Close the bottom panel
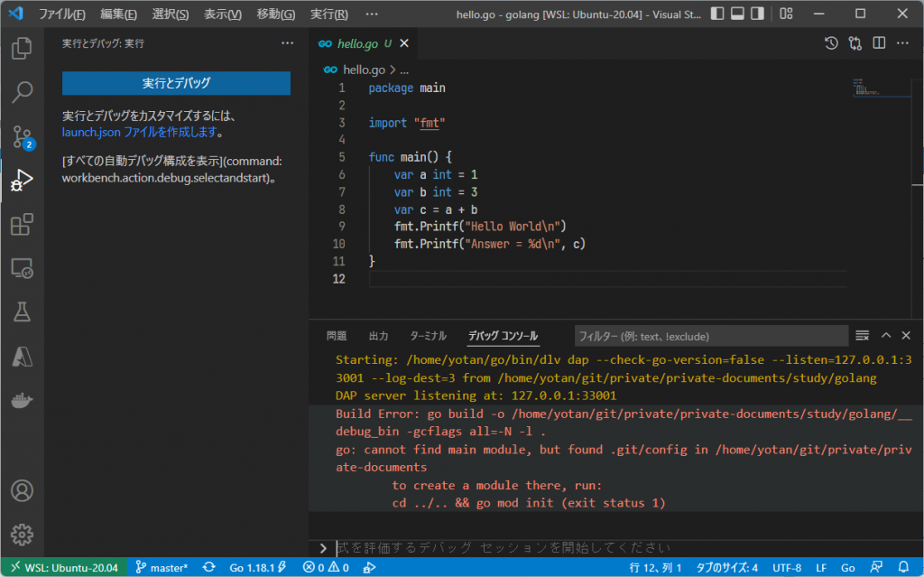 (x=906, y=335)
